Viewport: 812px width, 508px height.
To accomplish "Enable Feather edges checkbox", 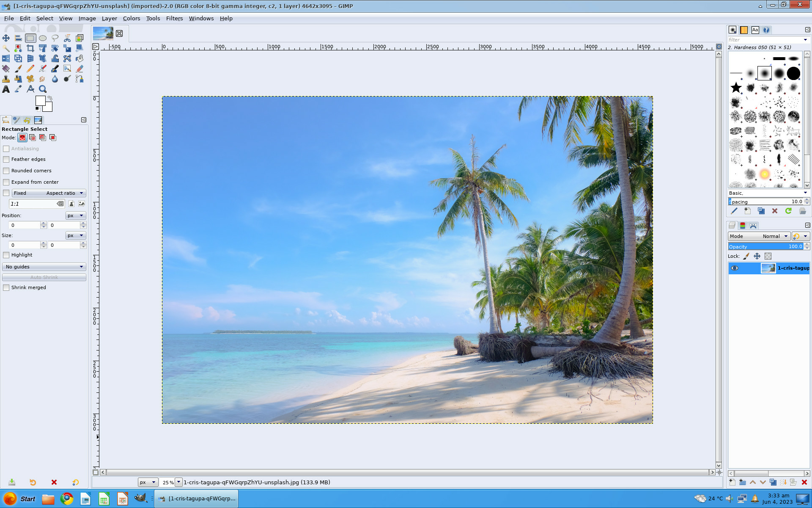I will click(6, 159).
